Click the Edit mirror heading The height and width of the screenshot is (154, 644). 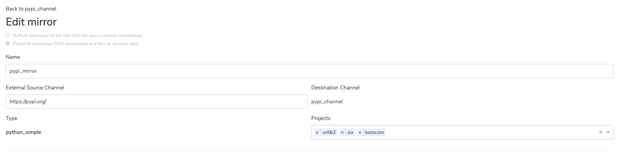click(31, 22)
